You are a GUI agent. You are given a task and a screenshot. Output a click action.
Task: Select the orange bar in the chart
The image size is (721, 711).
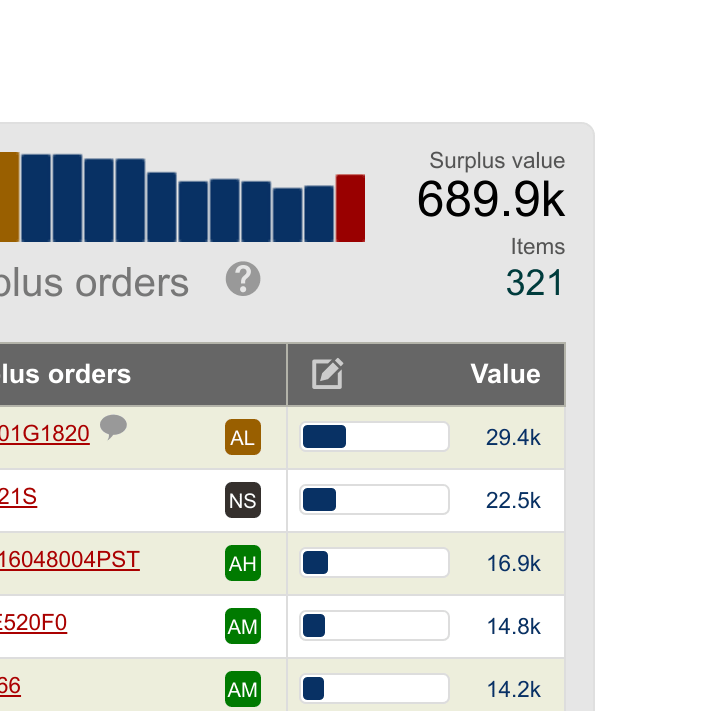coord(10,197)
